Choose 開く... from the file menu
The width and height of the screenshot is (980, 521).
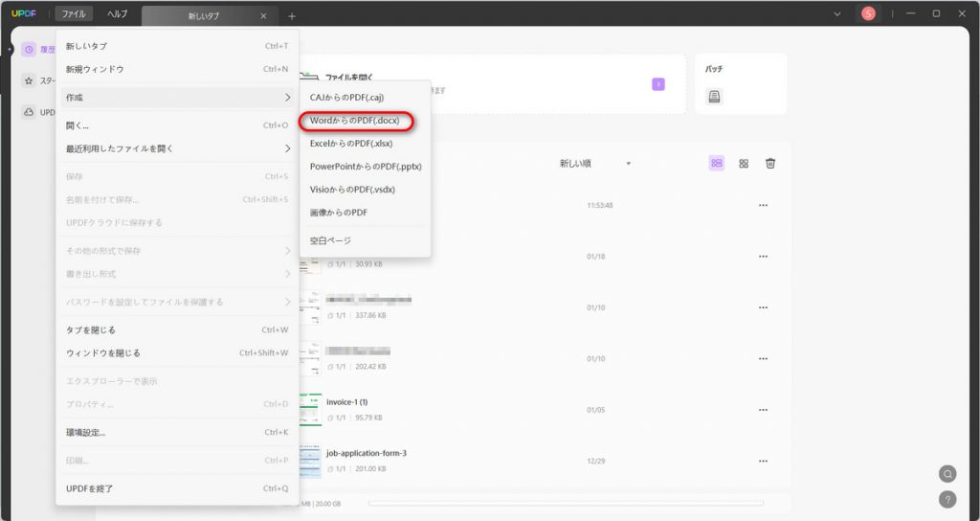pyautogui.click(x=177, y=125)
